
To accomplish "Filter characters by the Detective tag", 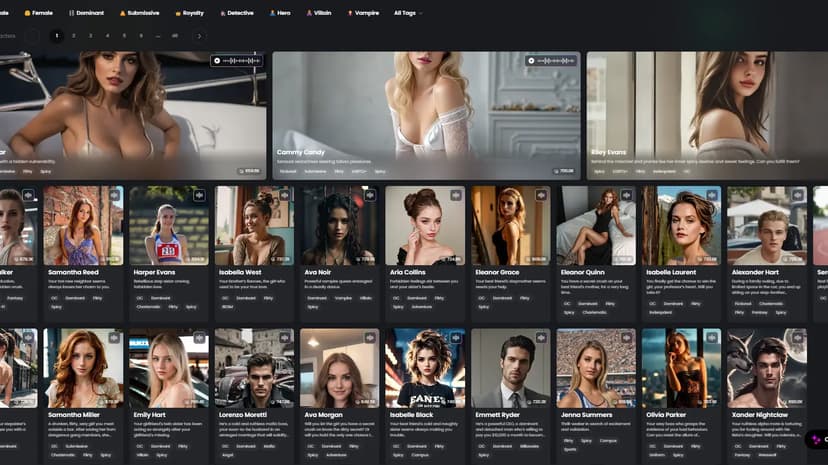I will (237, 13).
